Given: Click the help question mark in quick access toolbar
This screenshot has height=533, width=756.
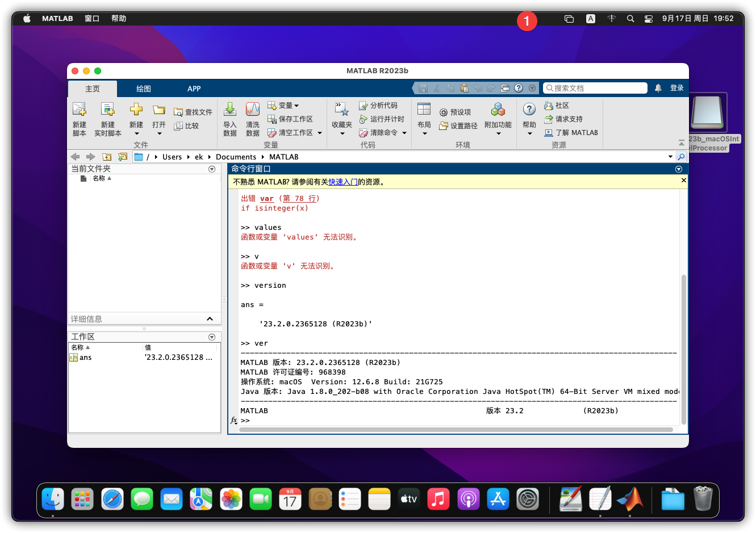Looking at the screenshot, I should (x=519, y=88).
